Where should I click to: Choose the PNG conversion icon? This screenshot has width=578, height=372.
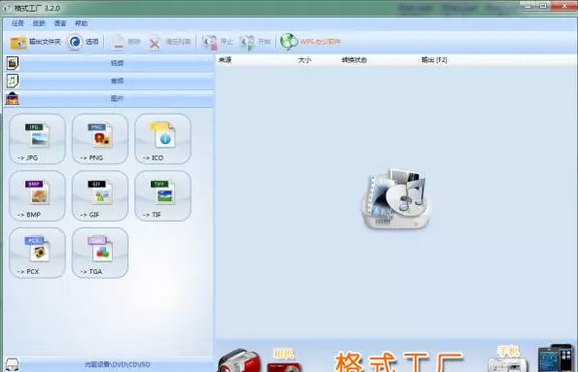[100, 139]
